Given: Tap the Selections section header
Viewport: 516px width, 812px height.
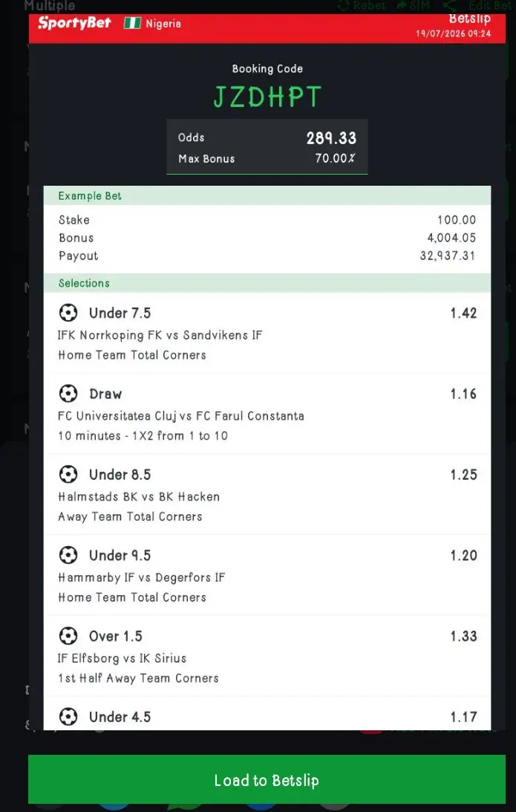Looking at the screenshot, I should click(x=267, y=283).
